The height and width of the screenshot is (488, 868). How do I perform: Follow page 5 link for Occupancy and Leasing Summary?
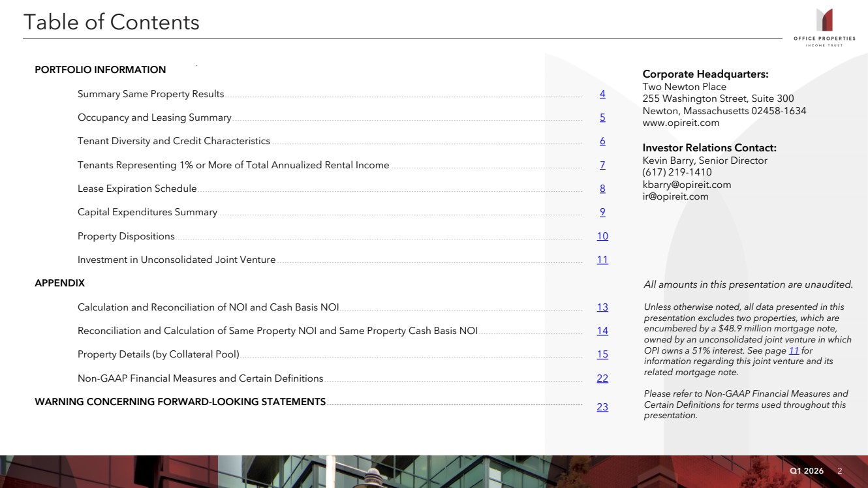602,117
